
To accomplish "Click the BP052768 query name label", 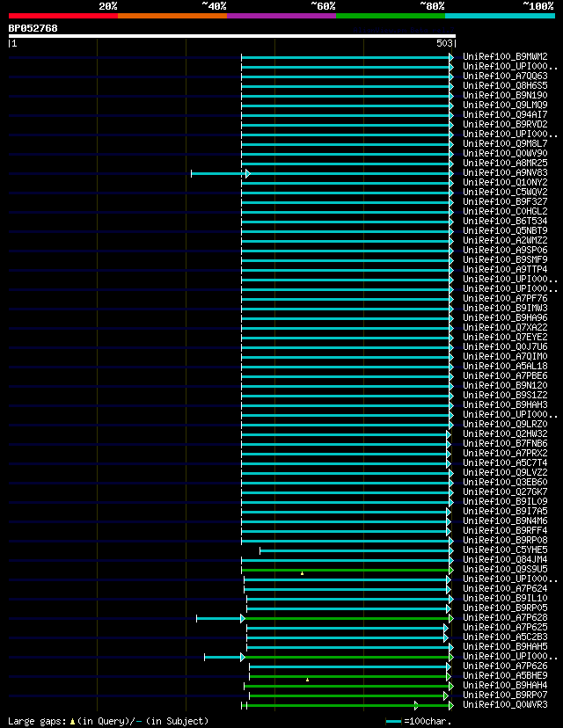I will 33,28.
